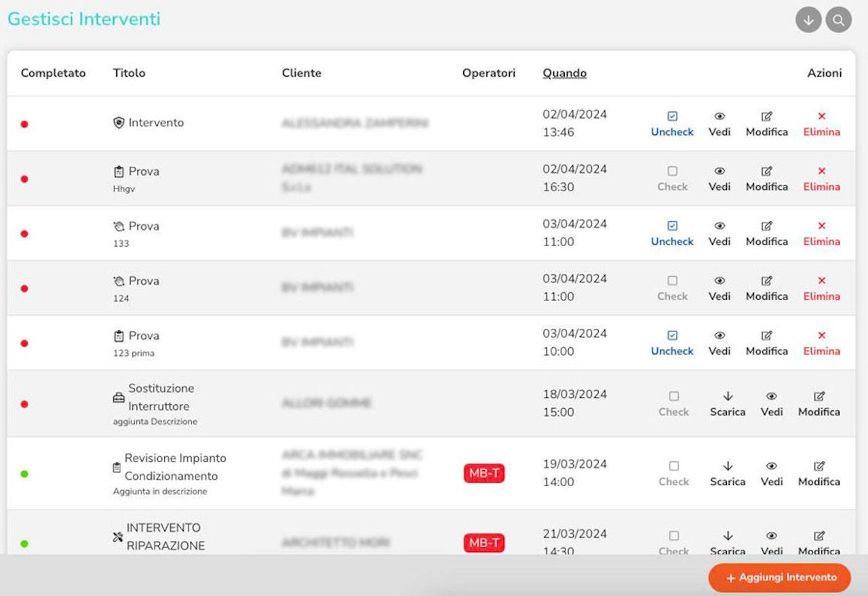Click Vedi for Revisione Impianto Condizionamento
The height and width of the screenshot is (596, 868).
click(772, 474)
